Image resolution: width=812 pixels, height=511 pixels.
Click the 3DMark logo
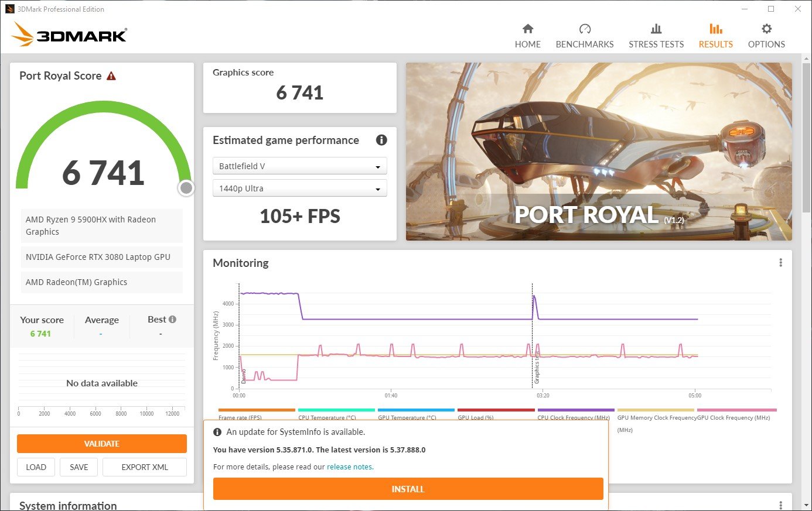(69, 34)
